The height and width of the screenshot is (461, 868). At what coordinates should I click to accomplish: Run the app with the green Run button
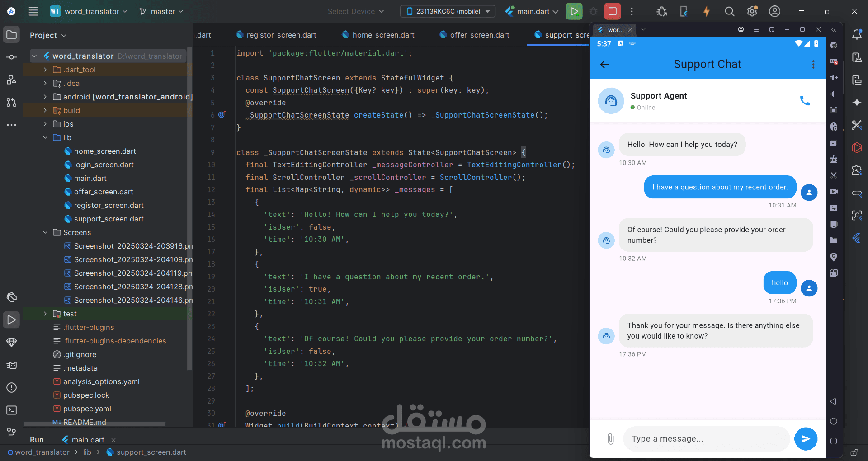coord(574,11)
